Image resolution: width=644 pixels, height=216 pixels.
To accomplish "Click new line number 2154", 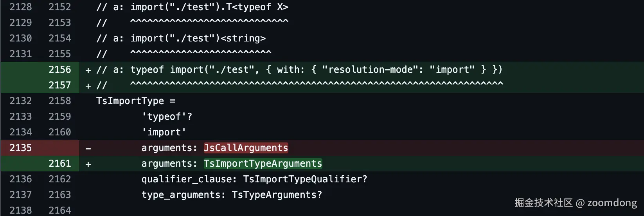I will pyautogui.click(x=60, y=38).
